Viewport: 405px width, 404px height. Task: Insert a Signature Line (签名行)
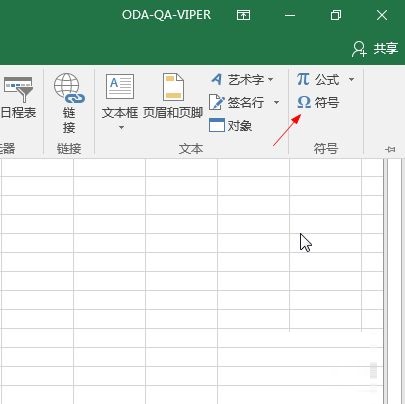(236, 102)
